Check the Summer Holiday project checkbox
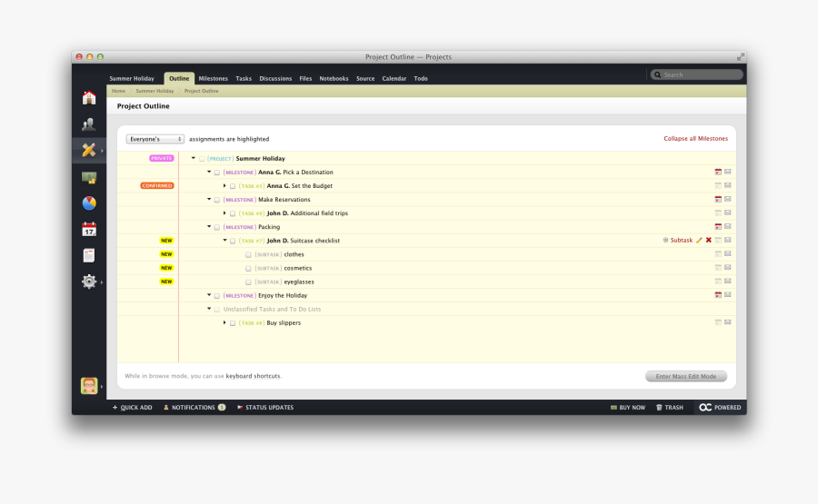Screen dimensions: 818x504 pyautogui.click(x=202, y=159)
